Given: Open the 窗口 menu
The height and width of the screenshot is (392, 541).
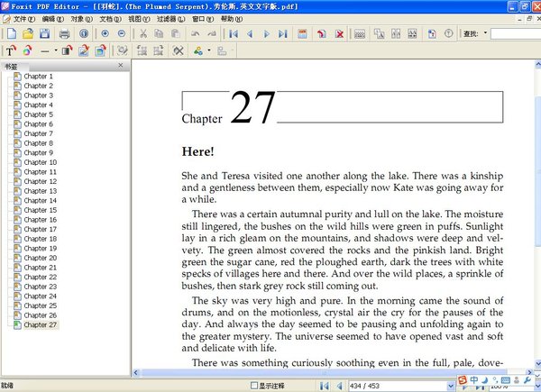Looking at the screenshot, I should pyautogui.click(x=203, y=19).
